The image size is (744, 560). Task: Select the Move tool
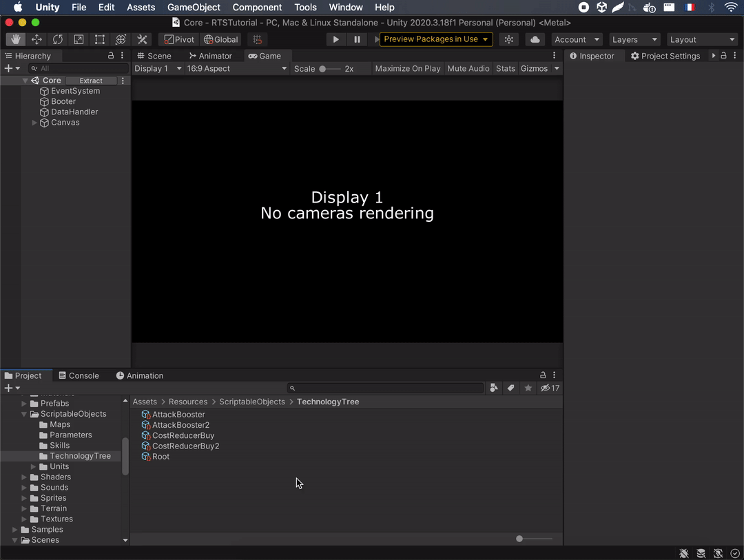(37, 39)
